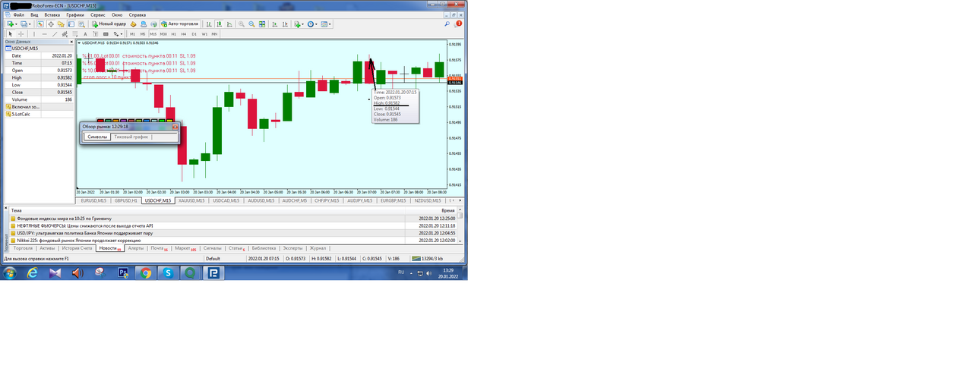Toggle chart auto scroll
Screen dimensions: 980x381
[275, 24]
